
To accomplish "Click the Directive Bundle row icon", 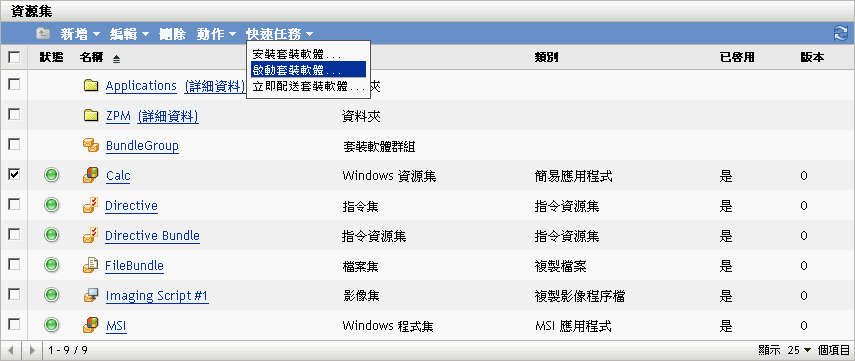I will click(x=91, y=235).
